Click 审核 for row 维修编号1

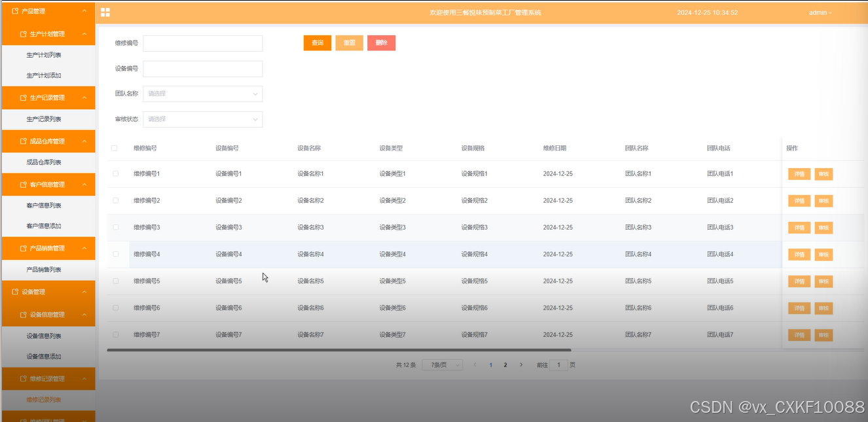823,174
